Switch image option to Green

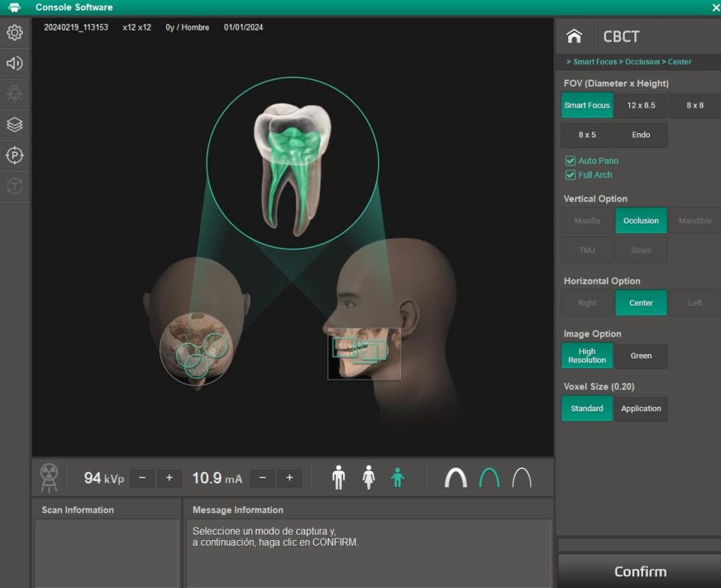641,356
